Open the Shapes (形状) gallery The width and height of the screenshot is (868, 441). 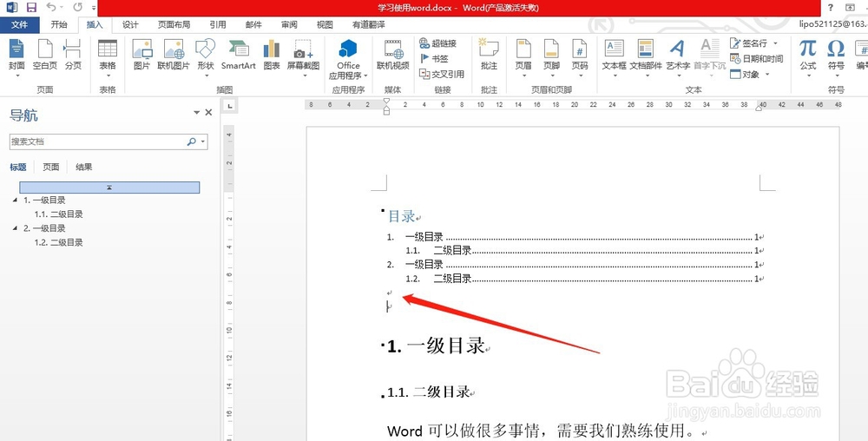[x=206, y=56]
